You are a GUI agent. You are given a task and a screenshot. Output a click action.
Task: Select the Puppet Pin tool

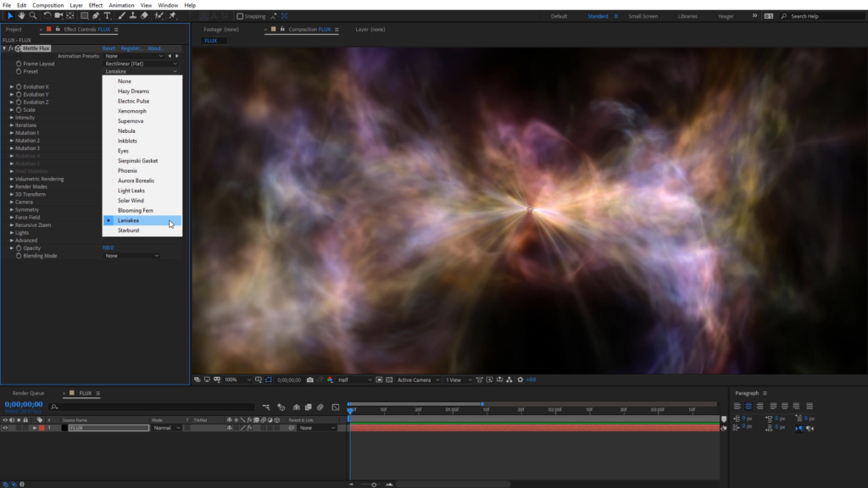point(172,15)
